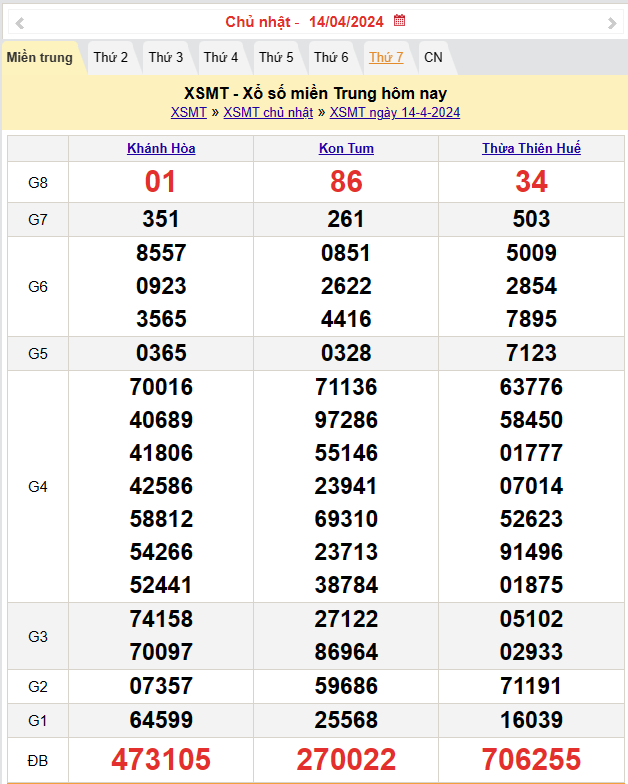This screenshot has width=628, height=784.
Task: Click the XSMT breadcrumb link
Action: (189, 113)
